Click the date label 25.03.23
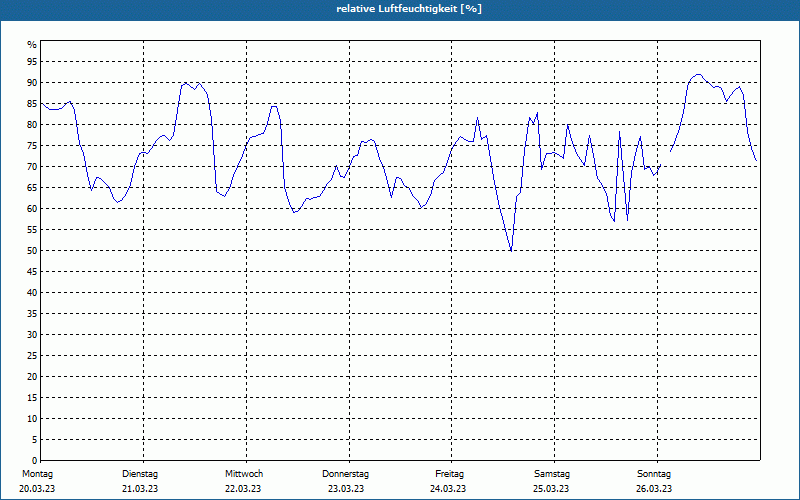Image resolution: width=800 pixels, height=500 pixels. 551,489
